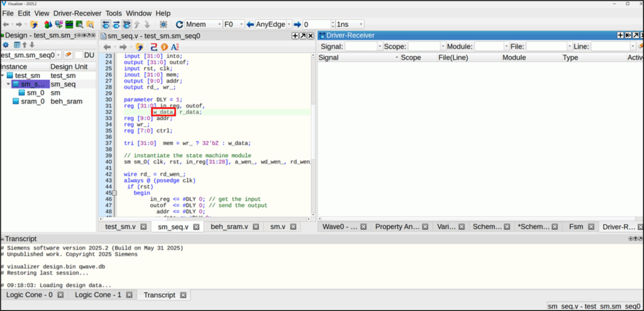644x311 pixels.
Task: Select sram_0 instance in design tree
Action: tap(32, 101)
